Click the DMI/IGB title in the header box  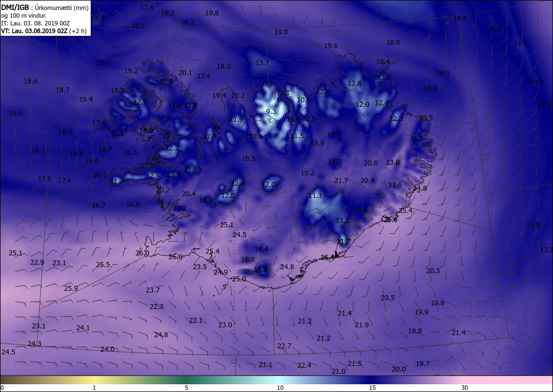pyautogui.click(x=15, y=7)
